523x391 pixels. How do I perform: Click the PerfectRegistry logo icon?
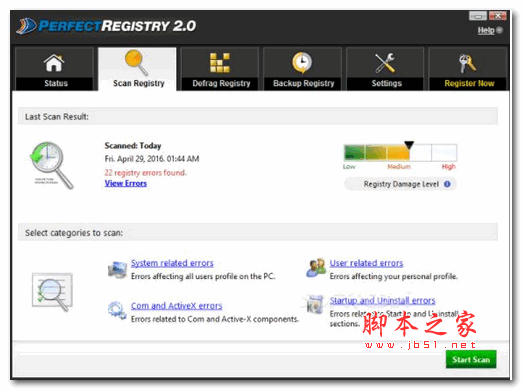tap(26, 26)
